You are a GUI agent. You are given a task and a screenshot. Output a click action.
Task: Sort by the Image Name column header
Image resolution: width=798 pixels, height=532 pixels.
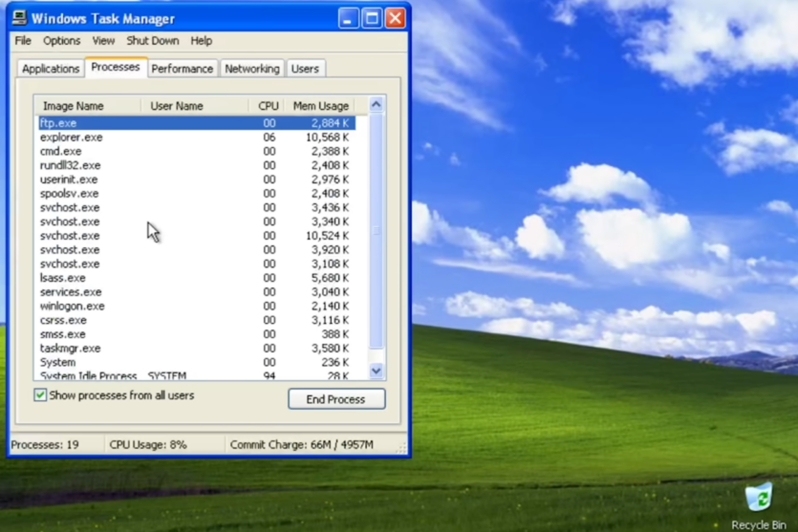coord(88,106)
